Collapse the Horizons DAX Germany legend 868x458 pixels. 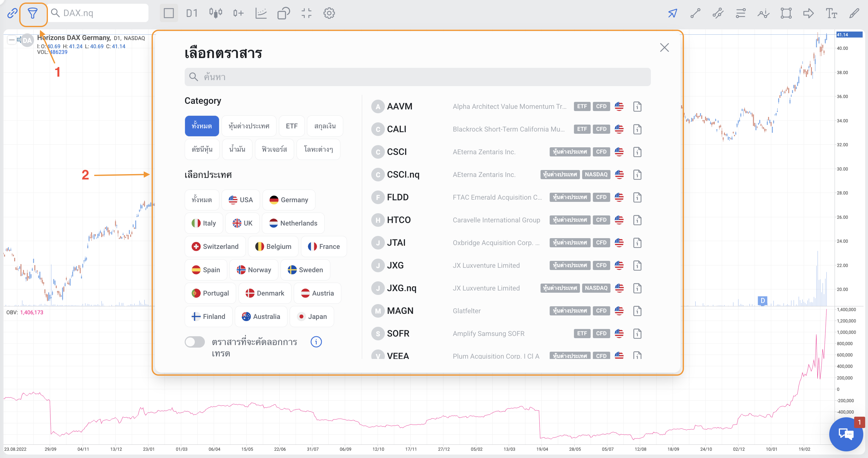[x=11, y=40]
